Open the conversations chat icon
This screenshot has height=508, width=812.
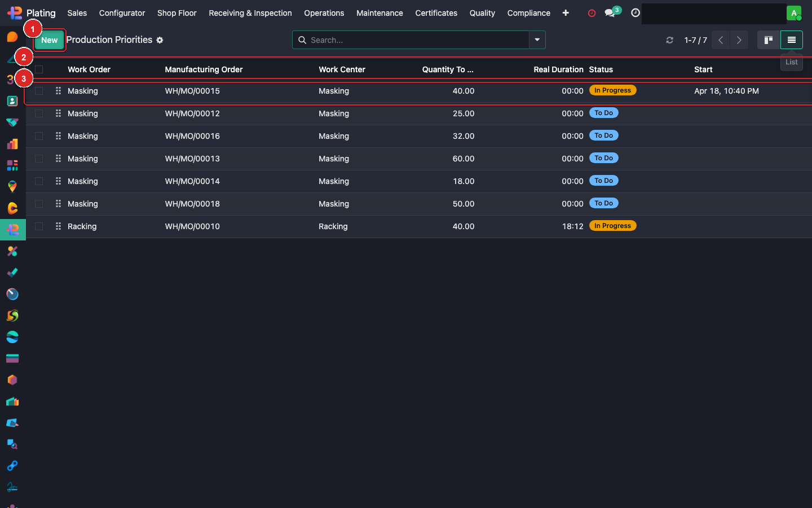click(x=610, y=13)
